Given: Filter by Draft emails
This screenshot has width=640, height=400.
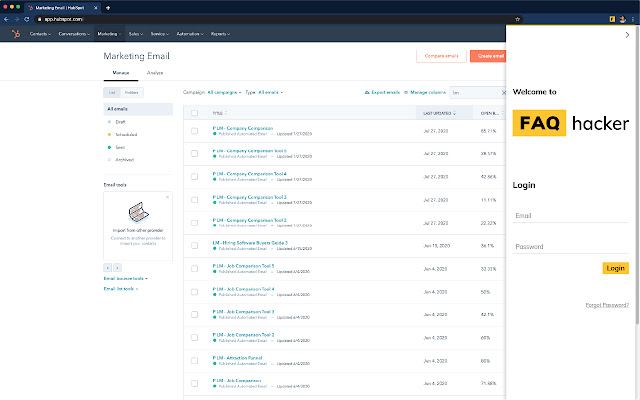Looking at the screenshot, I should pos(120,122).
